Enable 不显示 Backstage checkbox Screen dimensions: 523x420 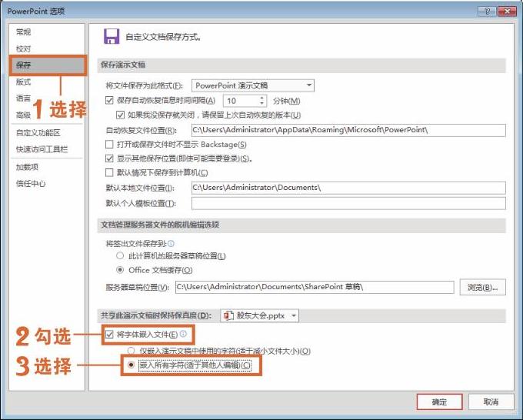point(109,144)
